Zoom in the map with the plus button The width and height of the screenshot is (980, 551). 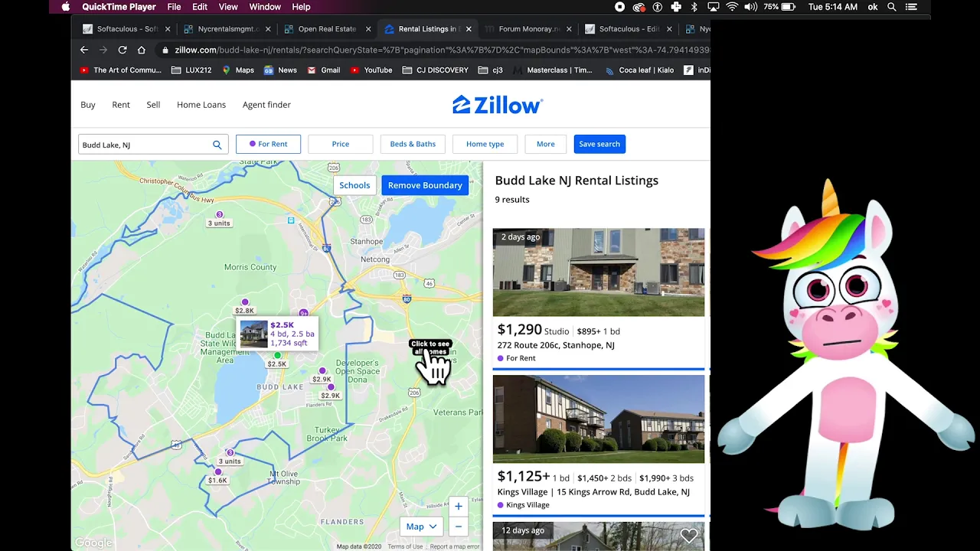click(x=458, y=506)
